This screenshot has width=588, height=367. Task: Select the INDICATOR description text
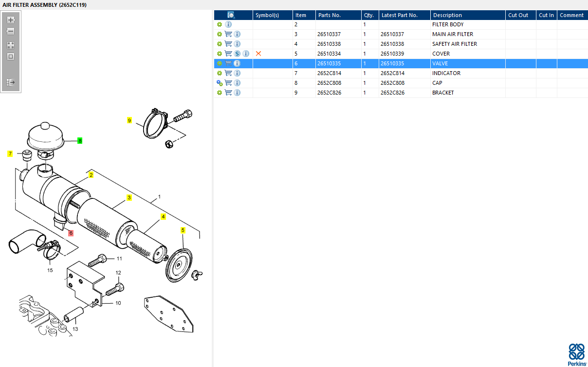point(446,73)
